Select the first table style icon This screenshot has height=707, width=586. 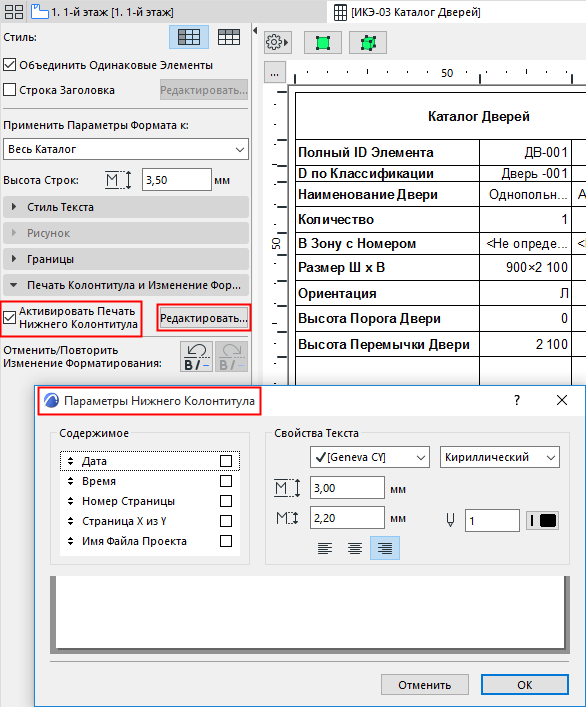coord(189,37)
